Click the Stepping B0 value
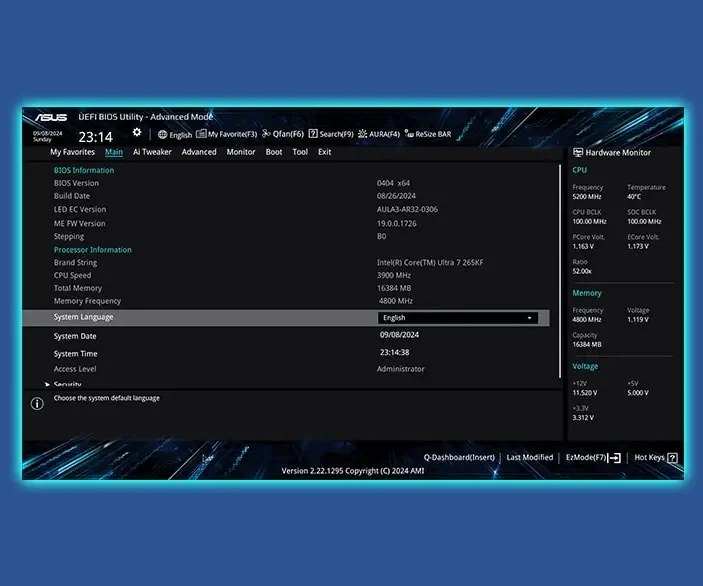Screen dimensions: 703x586 382,236
